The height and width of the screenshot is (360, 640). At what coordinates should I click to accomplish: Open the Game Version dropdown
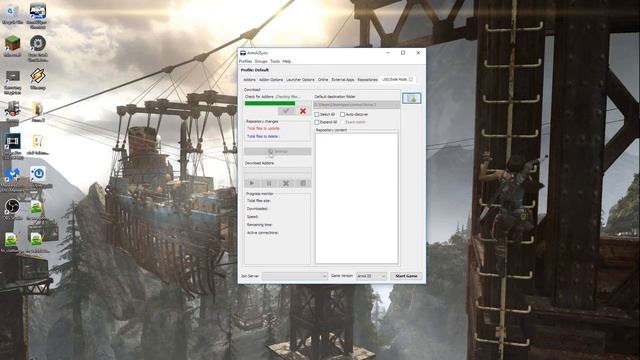(x=371, y=276)
